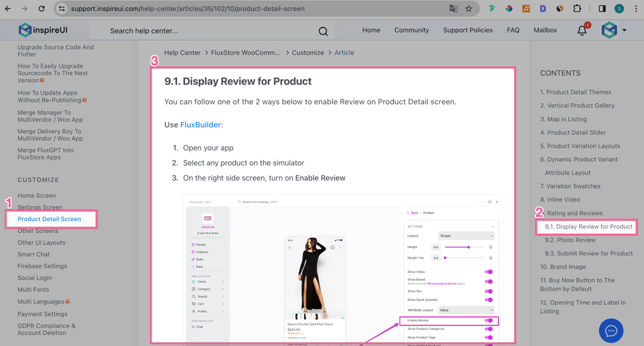Click the purple D extension icon

click(543, 8)
